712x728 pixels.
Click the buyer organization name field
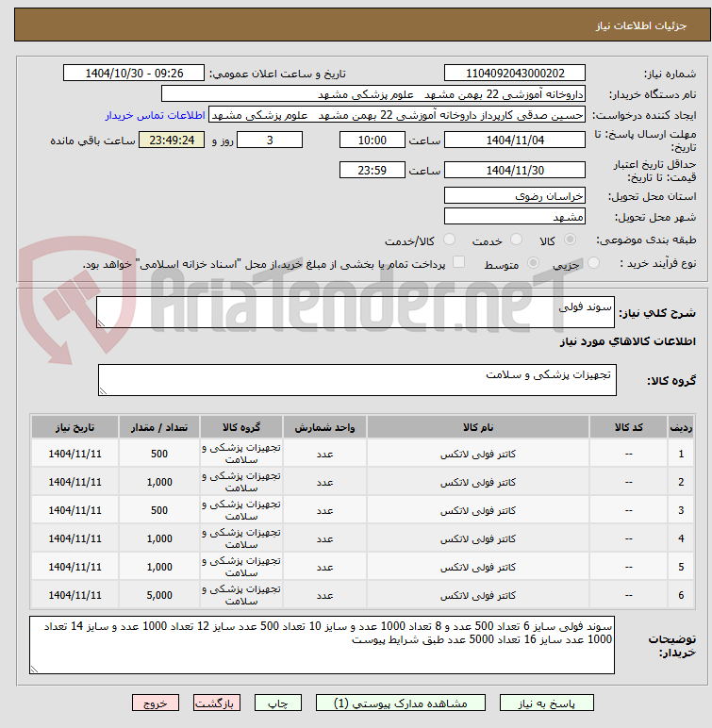(373, 93)
